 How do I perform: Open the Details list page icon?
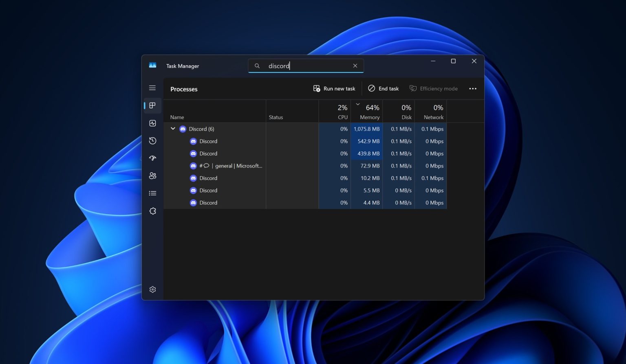pos(152,193)
